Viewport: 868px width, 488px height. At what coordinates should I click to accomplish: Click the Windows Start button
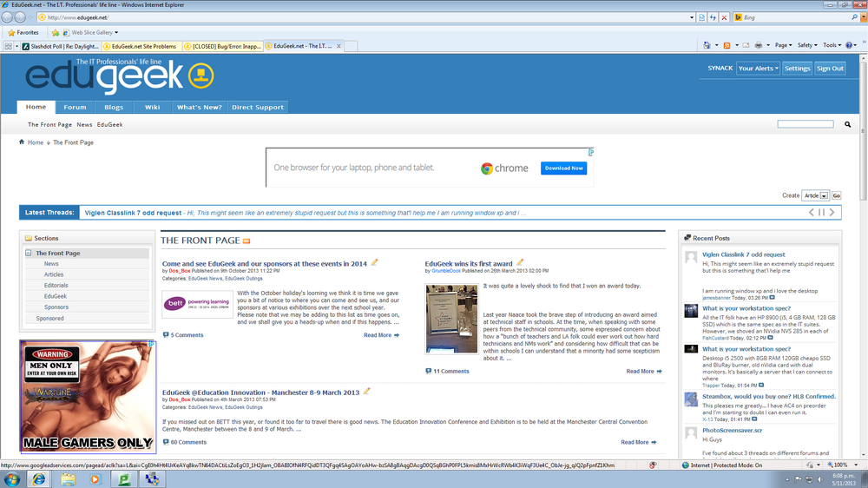(12, 479)
